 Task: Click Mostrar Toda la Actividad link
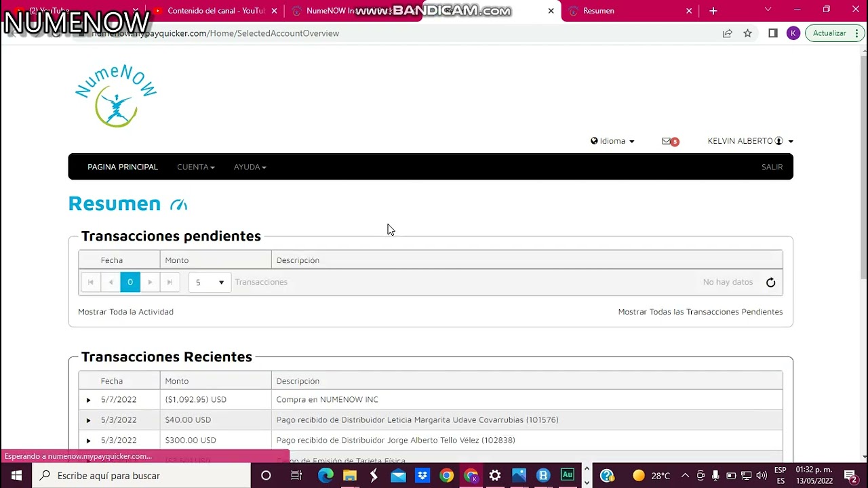tap(125, 312)
